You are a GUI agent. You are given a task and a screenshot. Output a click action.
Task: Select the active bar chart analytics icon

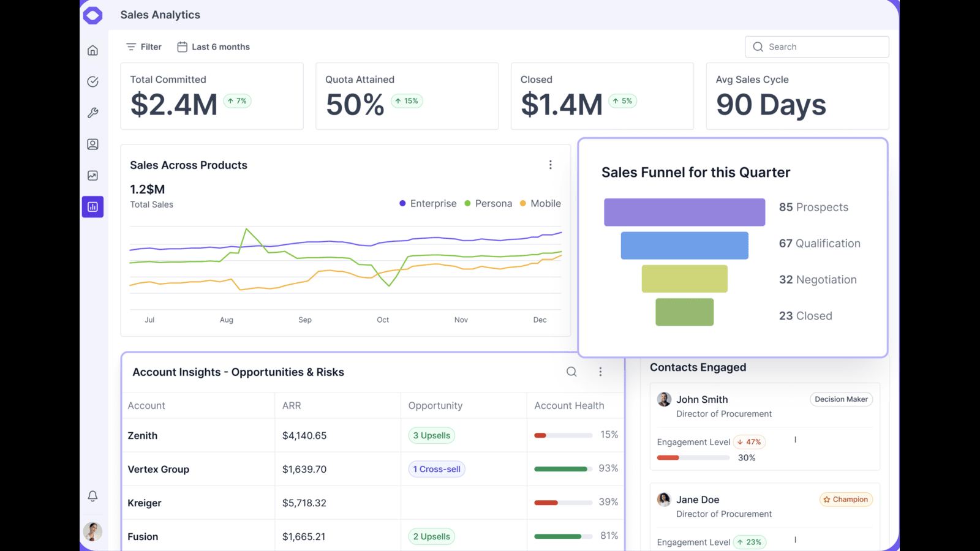(x=92, y=207)
